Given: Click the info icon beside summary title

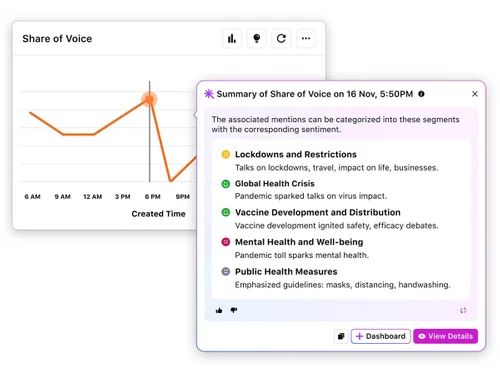Looking at the screenshot, I should click(421, 94).
